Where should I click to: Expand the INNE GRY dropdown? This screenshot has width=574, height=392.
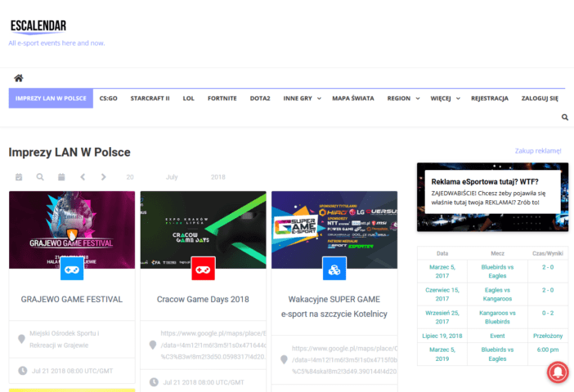[302, 98]
